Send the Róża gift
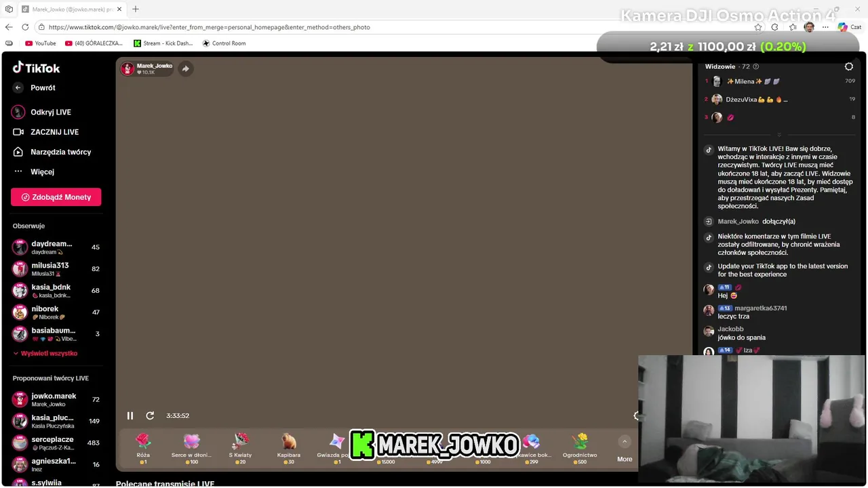Screen dimensions: 868x488 tap(143, 448)
